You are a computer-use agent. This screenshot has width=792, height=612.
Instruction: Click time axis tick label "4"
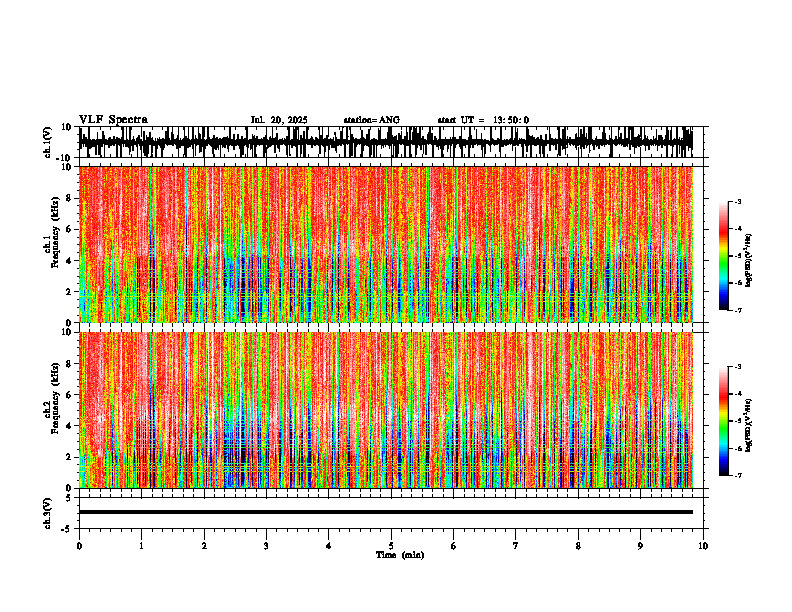coord(329,546)
